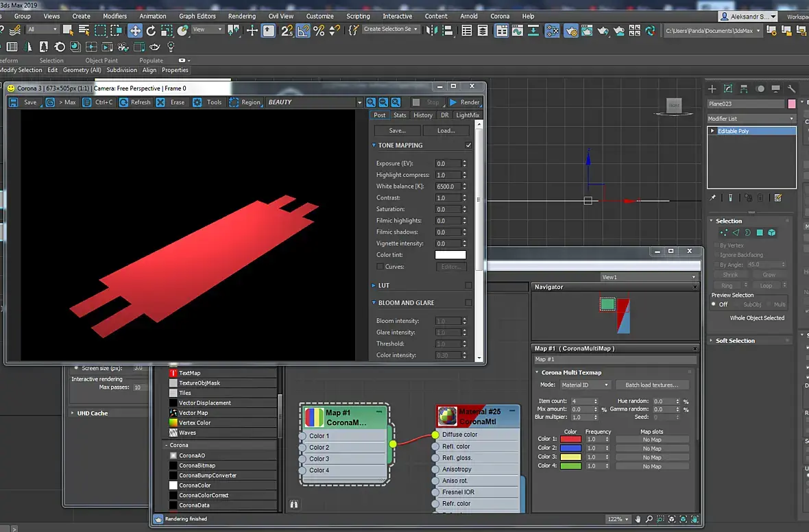
Task: Open the Utilities wrench panel
Action: (x=791, y=88)
